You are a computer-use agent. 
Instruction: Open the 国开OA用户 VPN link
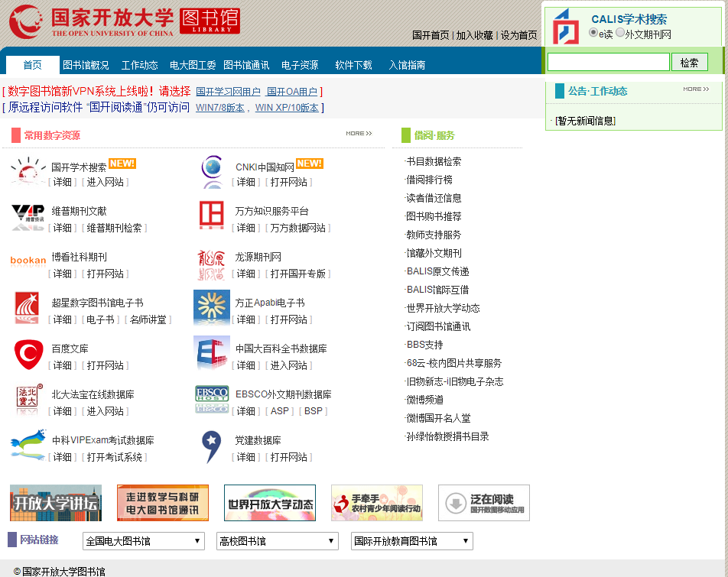tap(292, 92)
